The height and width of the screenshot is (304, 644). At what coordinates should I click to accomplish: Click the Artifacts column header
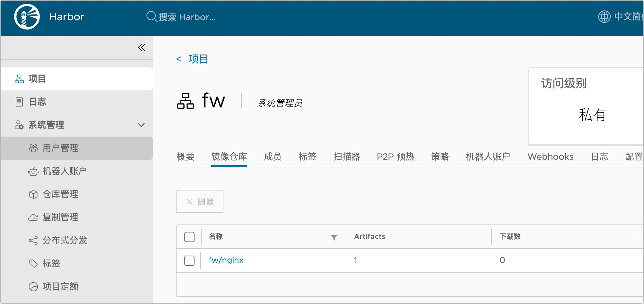[x=370, y=237]
